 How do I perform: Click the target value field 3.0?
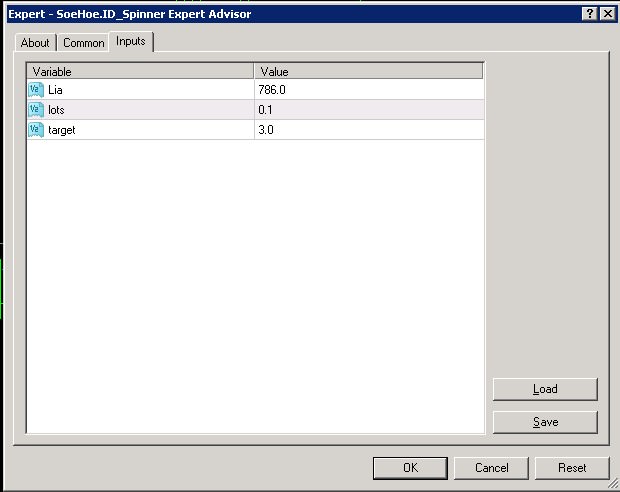coord(368,130)
